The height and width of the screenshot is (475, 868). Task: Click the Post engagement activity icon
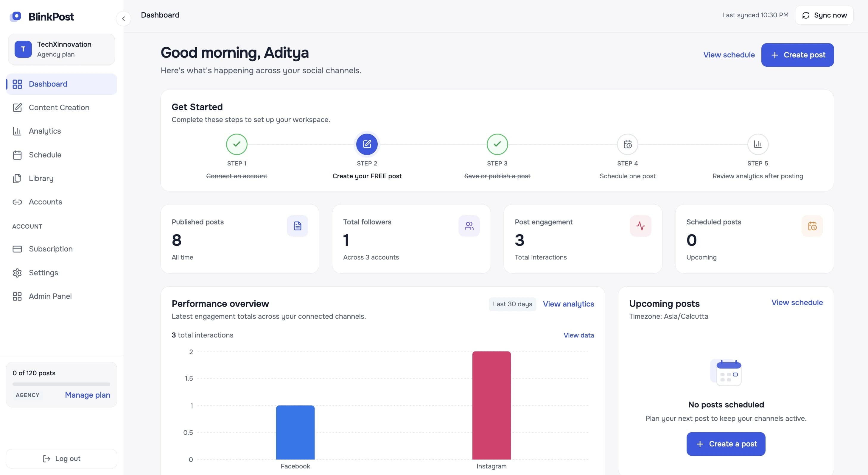pos(640,226)
